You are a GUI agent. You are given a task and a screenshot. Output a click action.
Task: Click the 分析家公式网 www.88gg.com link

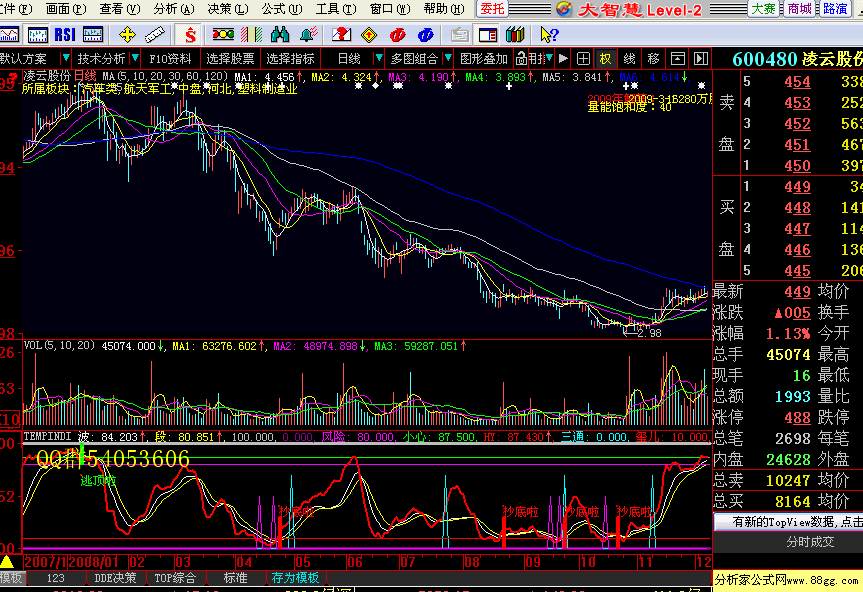point(788,579)
